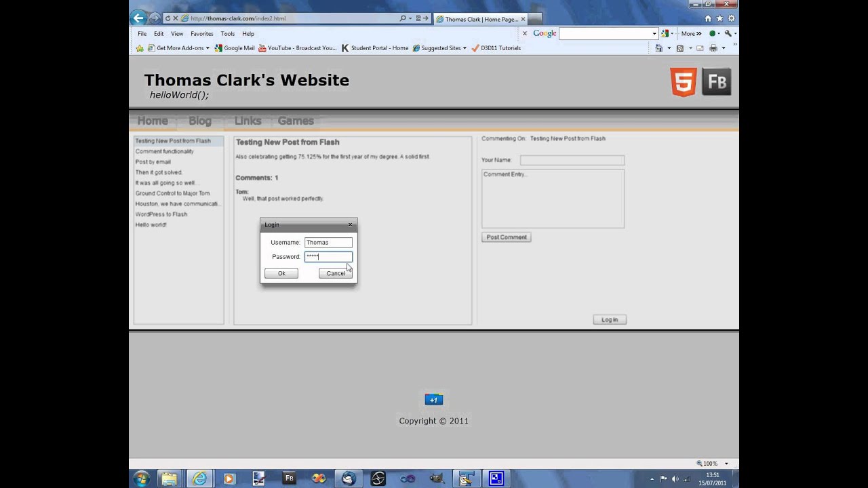Open the IE Tools gear icon
Viewport: 868px width, 488px height.
(731, 18)
